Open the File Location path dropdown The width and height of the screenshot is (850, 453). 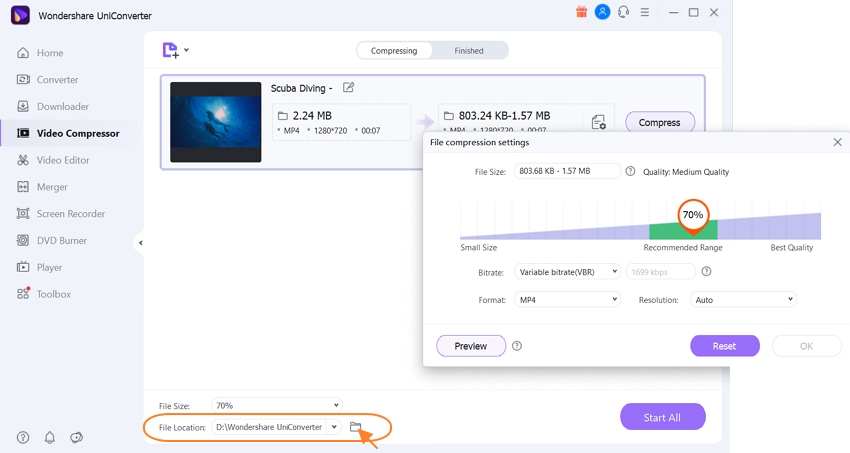277,427
